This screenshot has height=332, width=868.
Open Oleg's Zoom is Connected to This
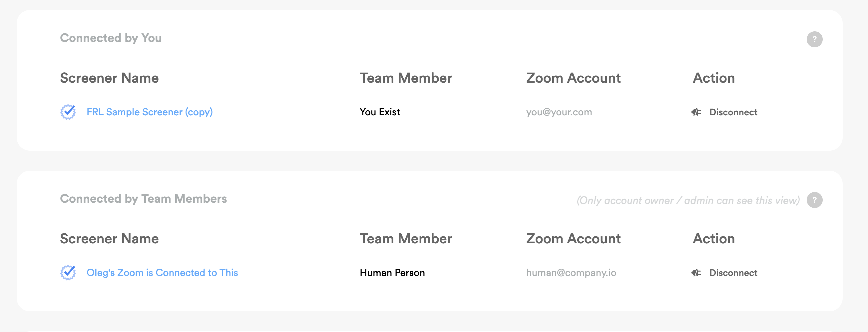[x=162, y=273]
